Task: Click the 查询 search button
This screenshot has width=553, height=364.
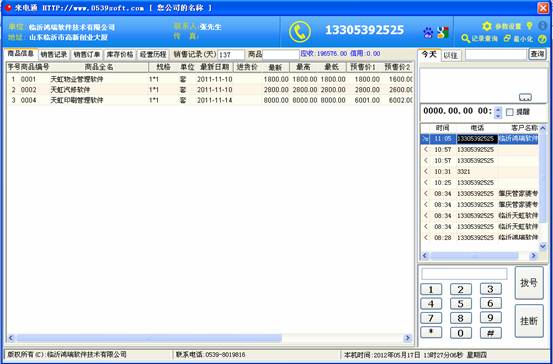Action: point(537,54)
